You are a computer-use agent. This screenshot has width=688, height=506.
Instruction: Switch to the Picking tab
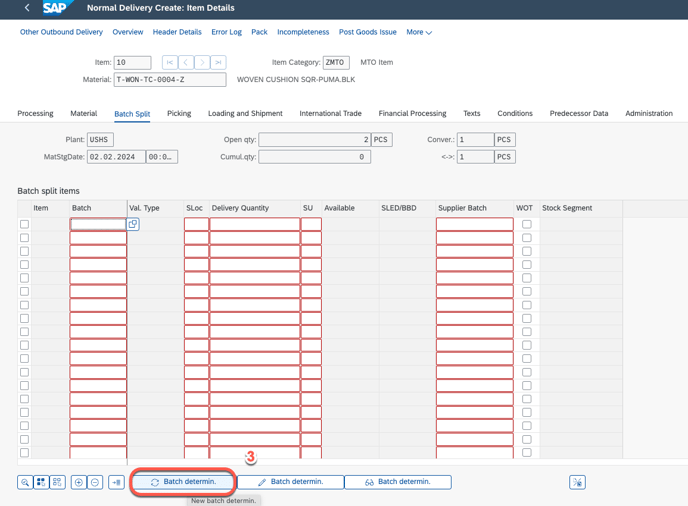[179, 114]
